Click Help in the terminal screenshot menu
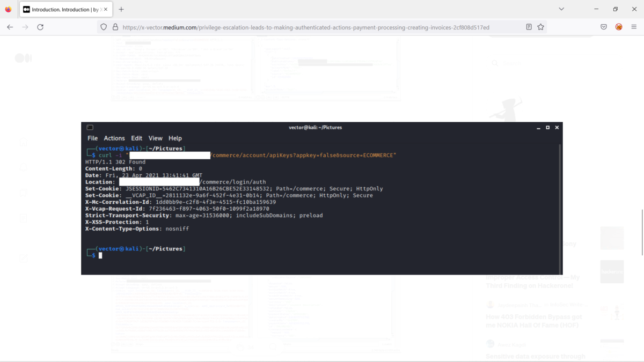Image resolution: width=644 pixels, height=362 pixels. pos(175,138)
